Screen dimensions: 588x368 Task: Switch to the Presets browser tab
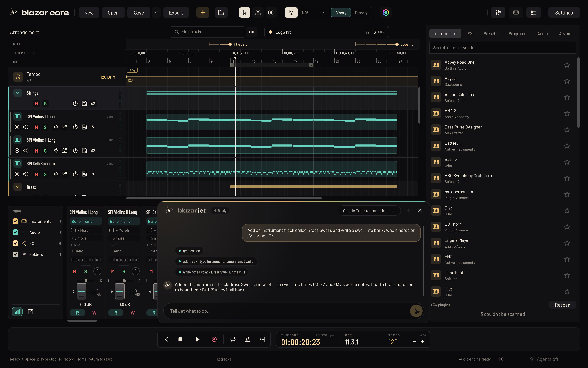tap(490, 34)
